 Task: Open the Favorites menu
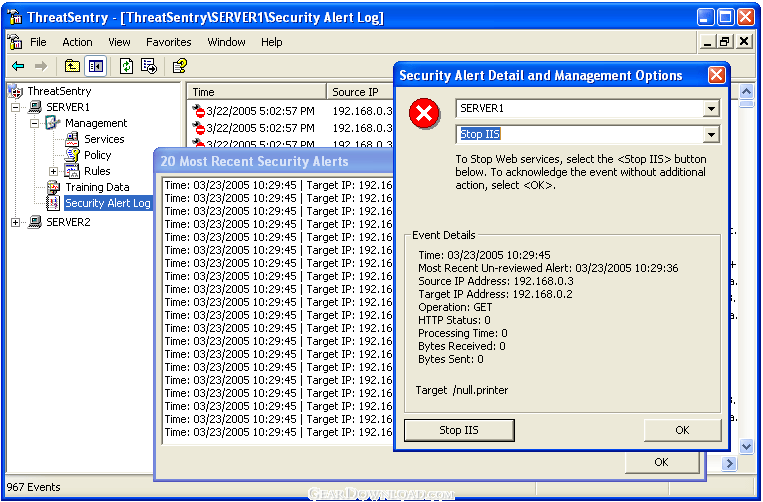[168, 42]
